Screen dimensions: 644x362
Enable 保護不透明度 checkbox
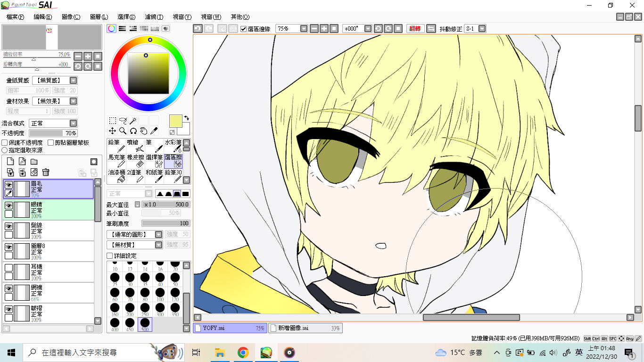click(5, 142)
